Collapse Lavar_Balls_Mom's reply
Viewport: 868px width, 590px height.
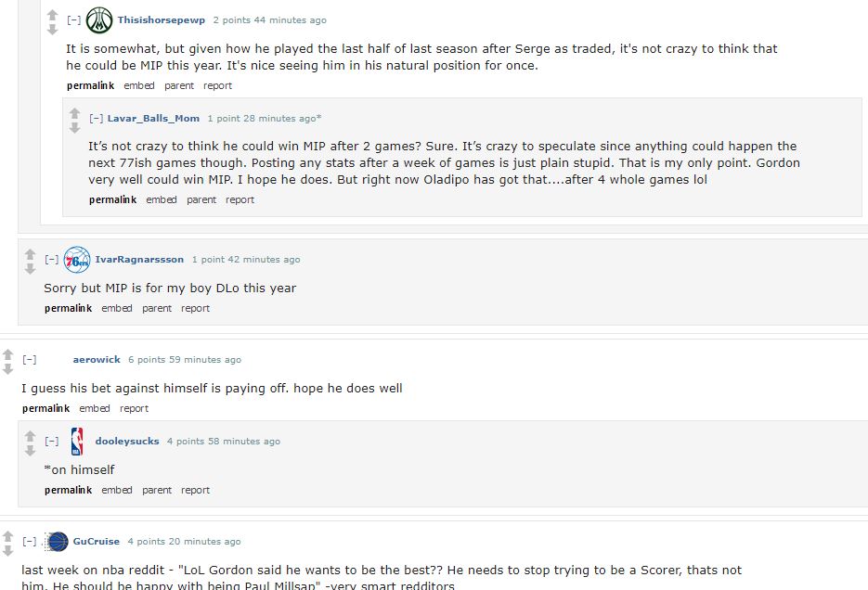pos(97,119)
